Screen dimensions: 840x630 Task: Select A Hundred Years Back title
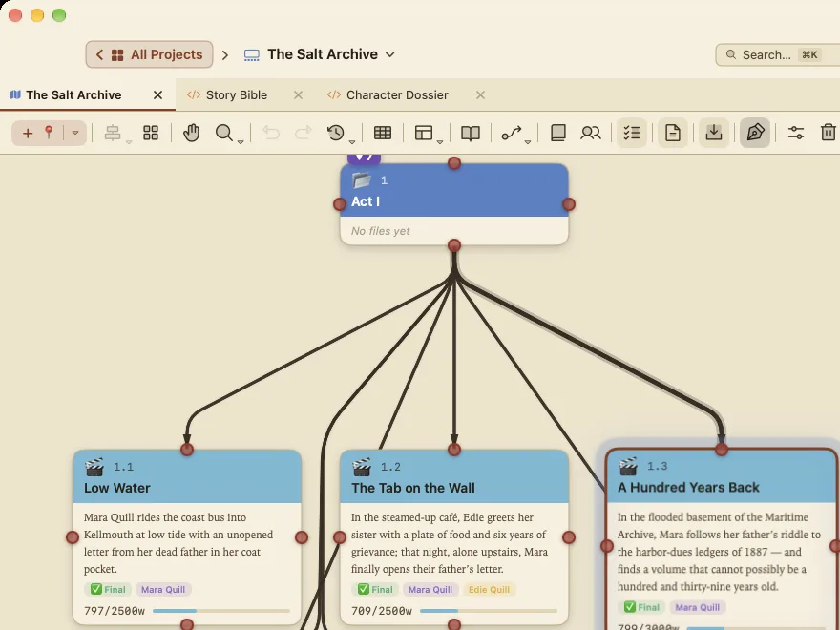688,488
